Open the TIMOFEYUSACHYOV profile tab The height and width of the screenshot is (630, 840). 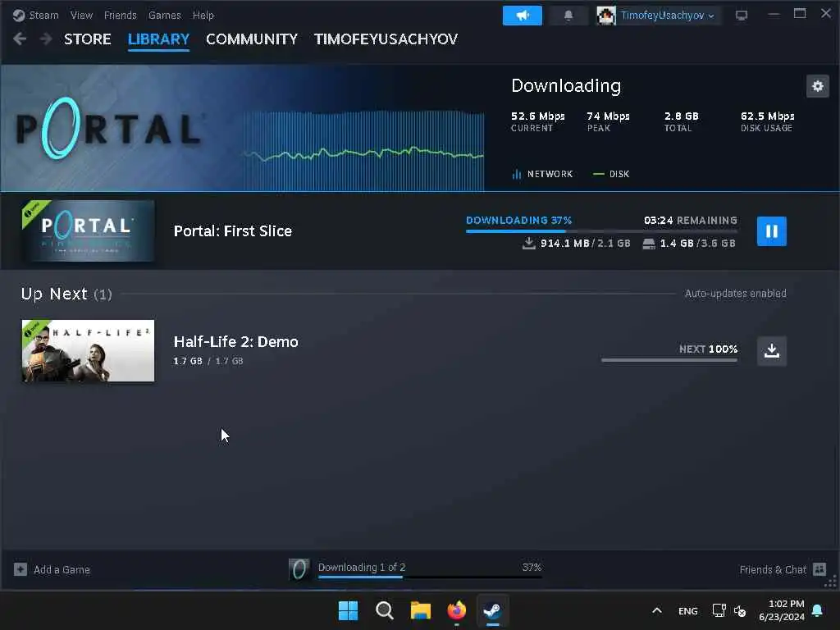click(x=386, y=39)
